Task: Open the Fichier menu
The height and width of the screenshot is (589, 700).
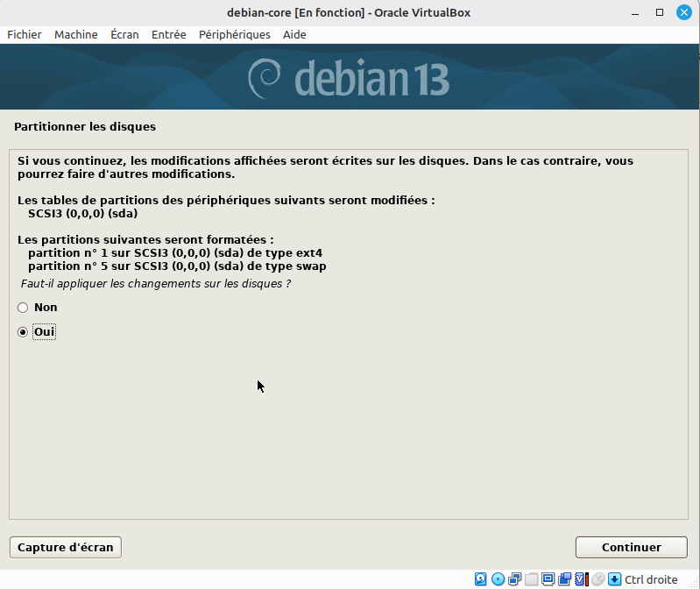Action: click(25, 34)
